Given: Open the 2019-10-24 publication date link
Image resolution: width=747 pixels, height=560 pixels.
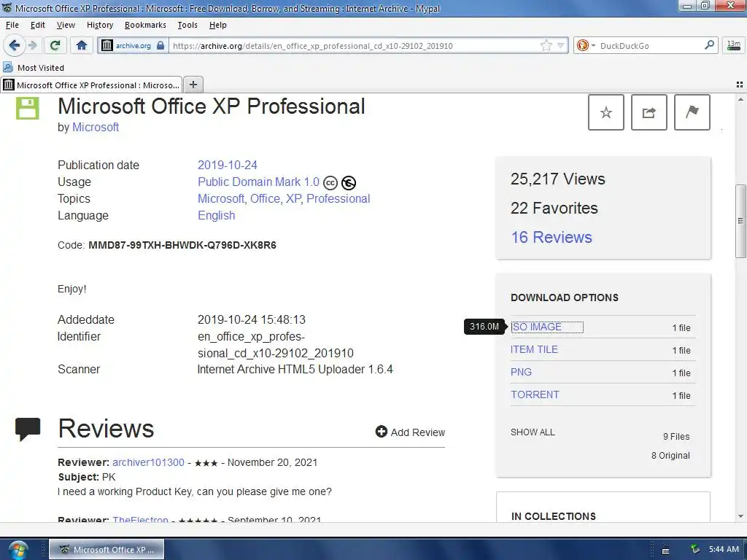Looking at the screenshot, I should coord(228,166).
